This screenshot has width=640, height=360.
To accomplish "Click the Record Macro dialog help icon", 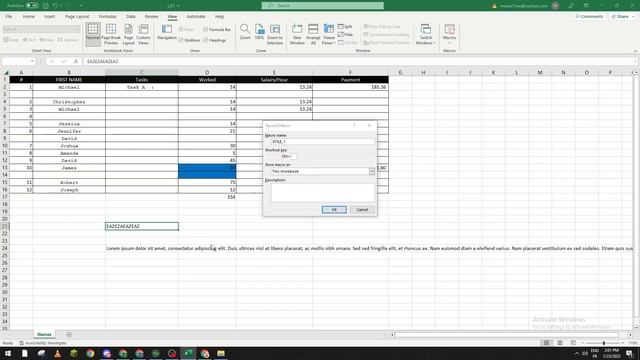I will (354, 126).
